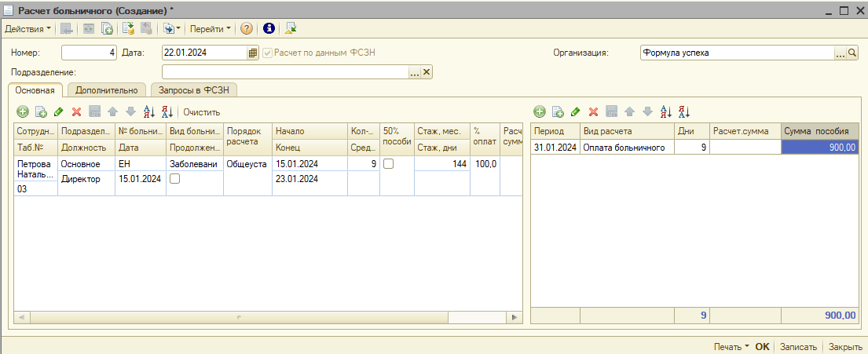Add a new row in the employee table
Image resolution: width=868 pixels, height=354 pixels.
(x=23, y=112)
